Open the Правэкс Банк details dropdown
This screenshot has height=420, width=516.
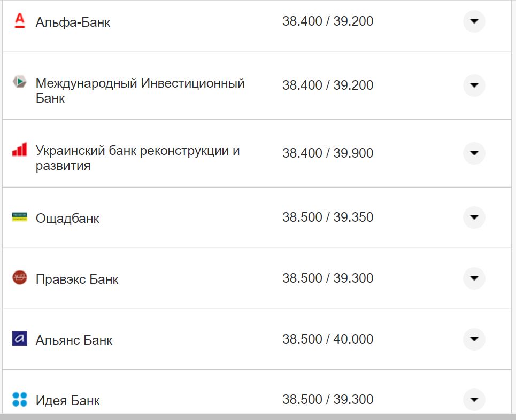click(x=474, y=278)
